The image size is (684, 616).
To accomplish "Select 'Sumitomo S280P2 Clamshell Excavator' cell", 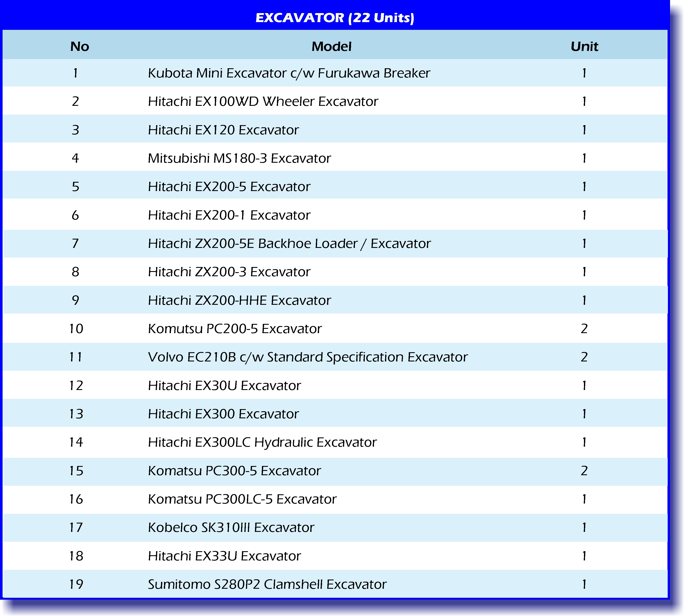I will click(267, 584).
